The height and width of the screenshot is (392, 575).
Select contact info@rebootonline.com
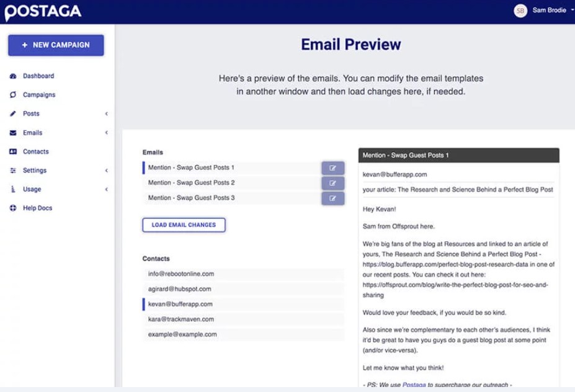243,274
